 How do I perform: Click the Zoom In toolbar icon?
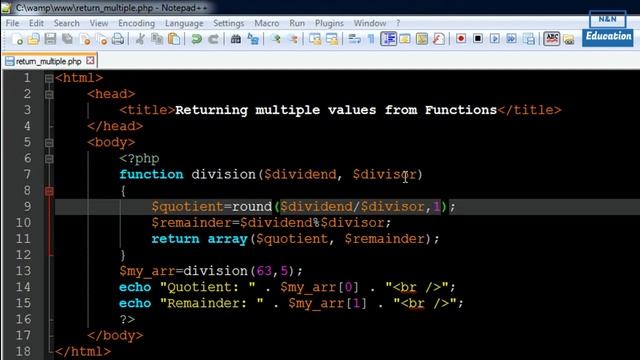point(276,39)
